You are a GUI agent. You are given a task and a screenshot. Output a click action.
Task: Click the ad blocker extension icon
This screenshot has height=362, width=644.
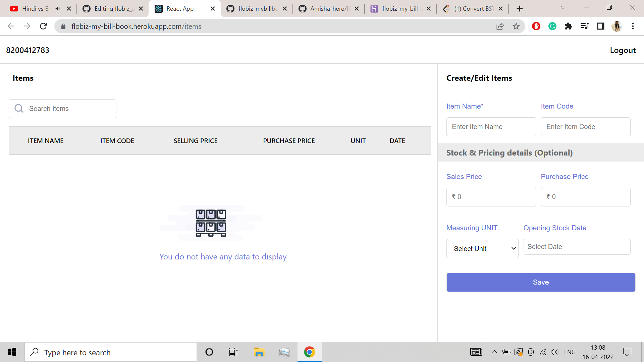pyautogui.click(x=536, y=26)
